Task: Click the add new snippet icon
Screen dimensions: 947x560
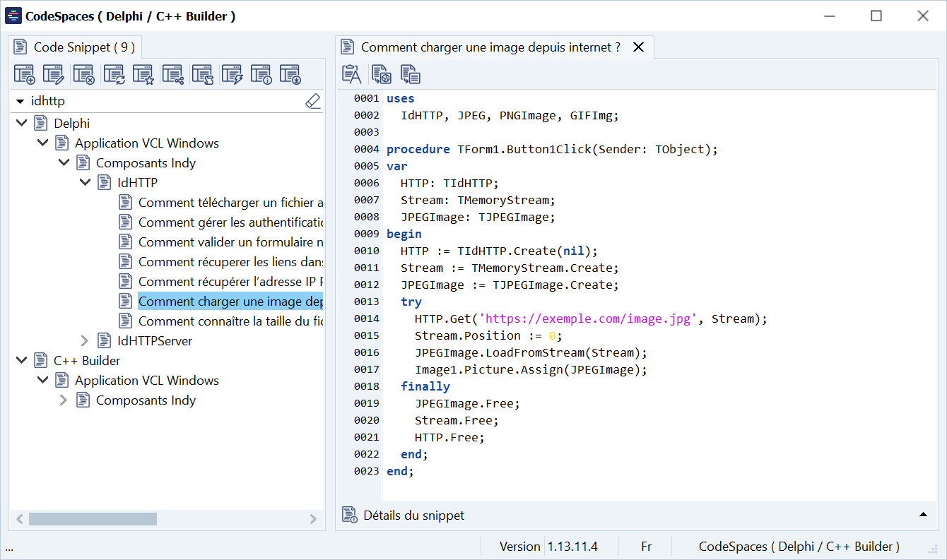Action: click(25, 74)
